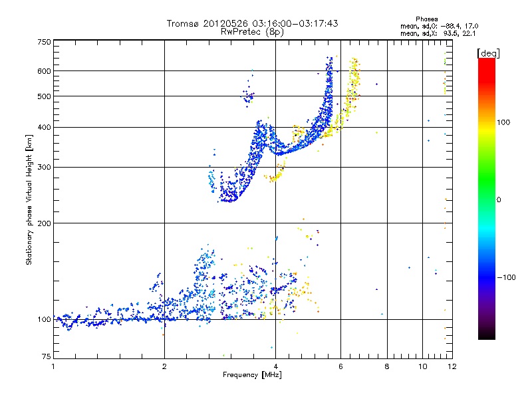Click the colorbar tick label '100'

pos(503,122)
